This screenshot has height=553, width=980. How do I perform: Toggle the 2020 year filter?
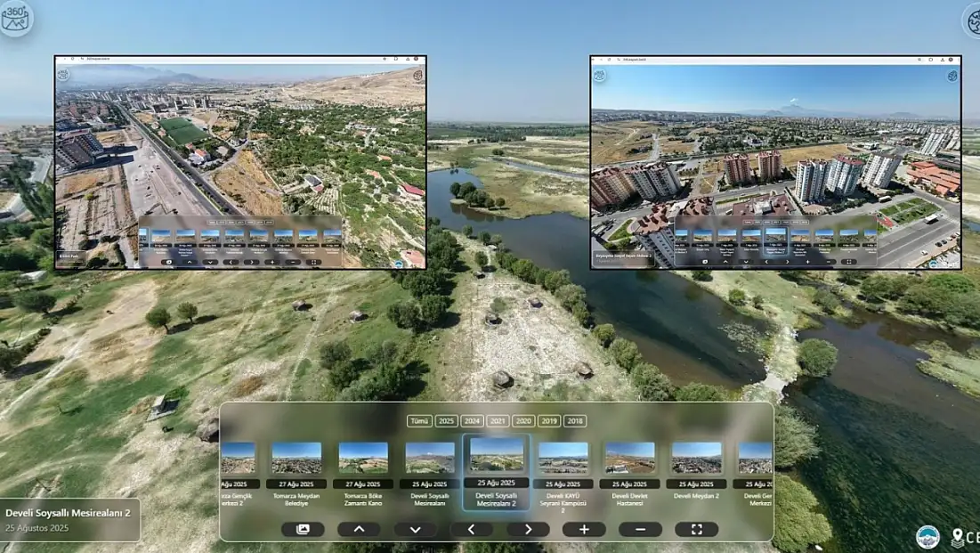click(522, 420)
